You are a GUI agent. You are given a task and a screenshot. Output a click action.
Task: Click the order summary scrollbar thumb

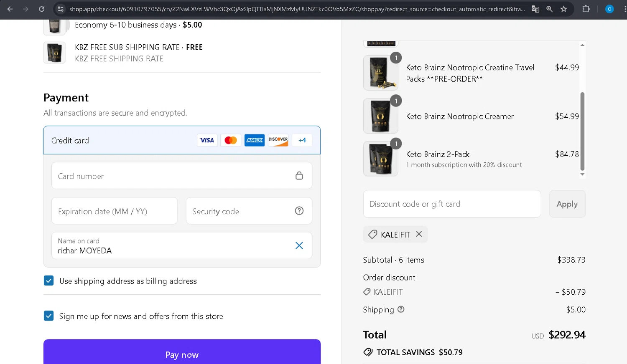tap(582, 131)
